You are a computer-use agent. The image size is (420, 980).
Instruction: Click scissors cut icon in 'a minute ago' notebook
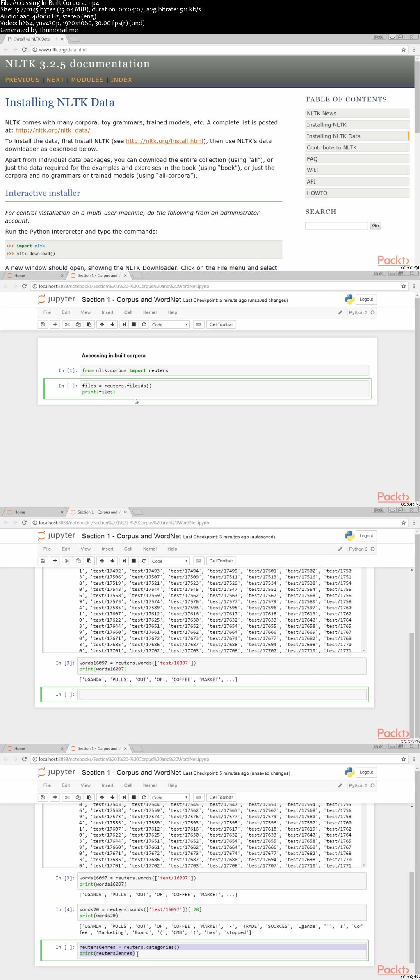tap(67, 324)
